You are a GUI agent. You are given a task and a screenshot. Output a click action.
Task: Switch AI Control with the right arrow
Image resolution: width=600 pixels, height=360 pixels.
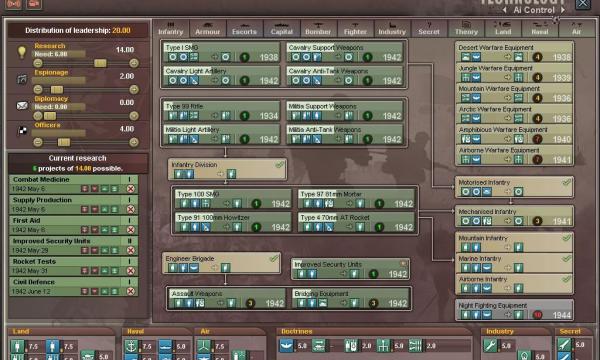tap(563, 10)
